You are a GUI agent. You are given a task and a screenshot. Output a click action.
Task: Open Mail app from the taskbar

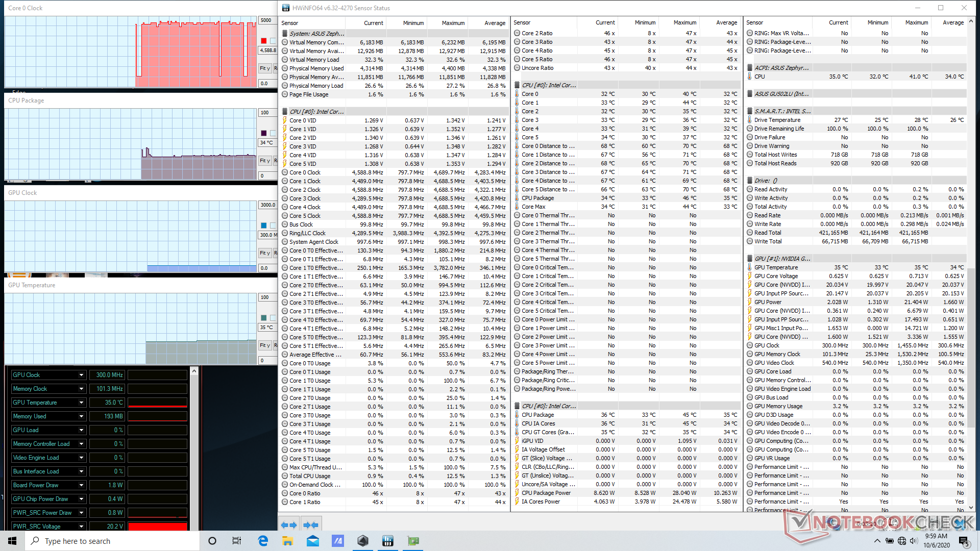313,541
